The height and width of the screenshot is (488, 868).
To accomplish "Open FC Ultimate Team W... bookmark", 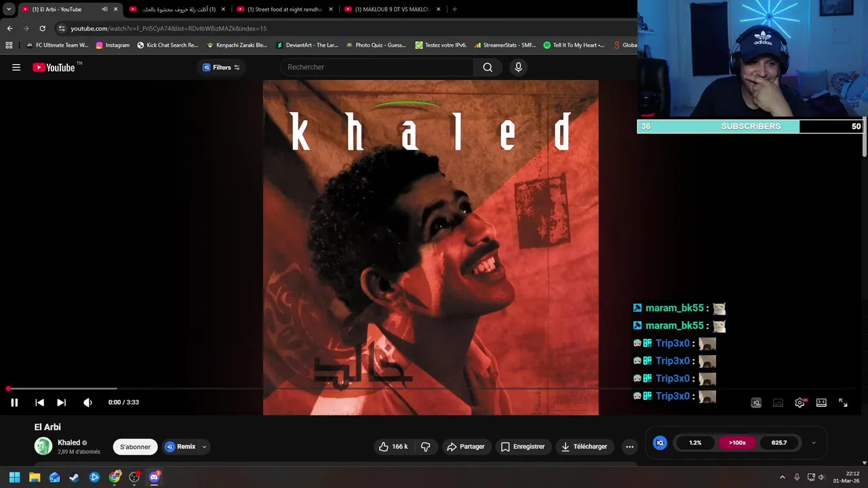I will coord(57,45).
